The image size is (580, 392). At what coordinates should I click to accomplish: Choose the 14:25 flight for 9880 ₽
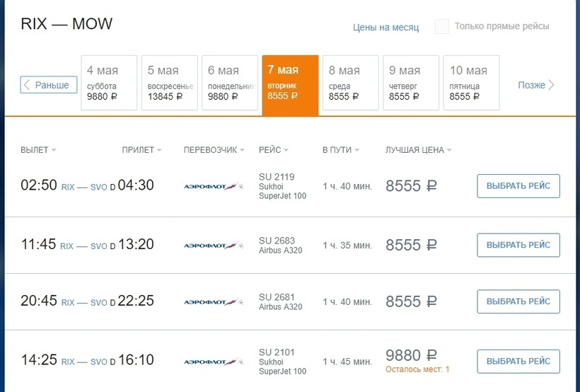pos(518,362)
